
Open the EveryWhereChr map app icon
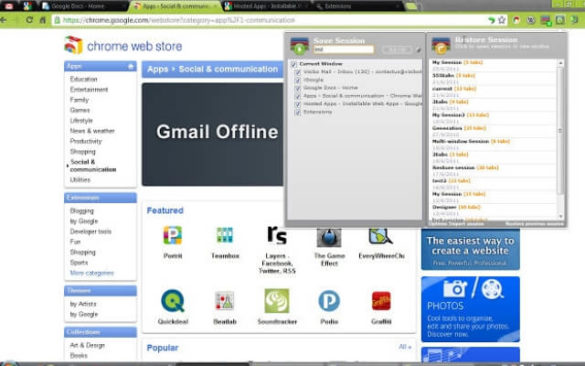[381, 237]
